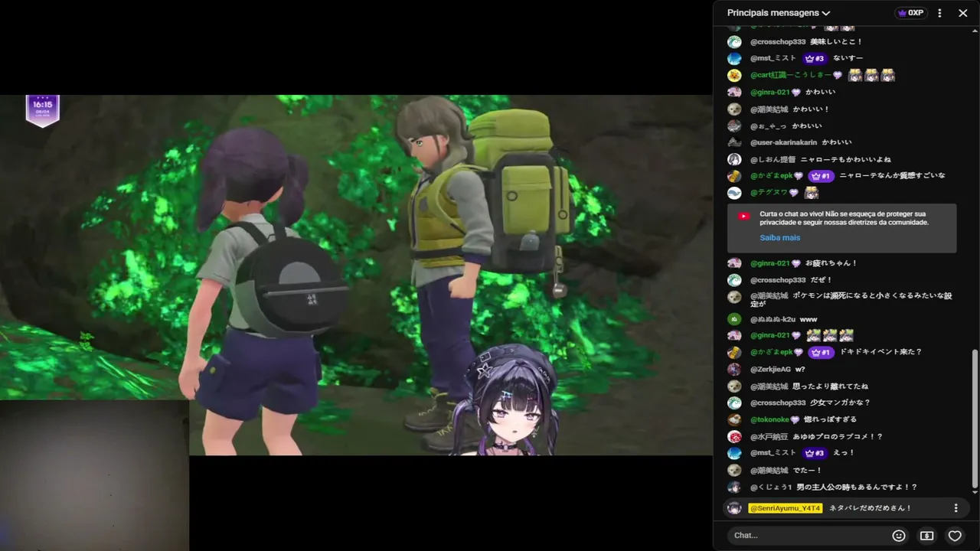Click username @水戸納豆
The image size is (980, 551).
[769, 436]
